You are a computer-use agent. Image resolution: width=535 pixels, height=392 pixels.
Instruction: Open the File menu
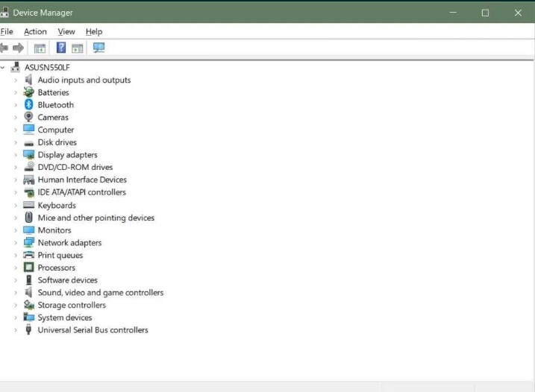[x=7, y=31]
